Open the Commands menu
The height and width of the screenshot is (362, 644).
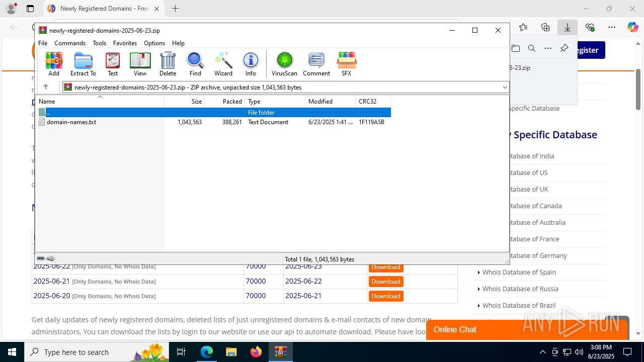click(x=70, y=43)
